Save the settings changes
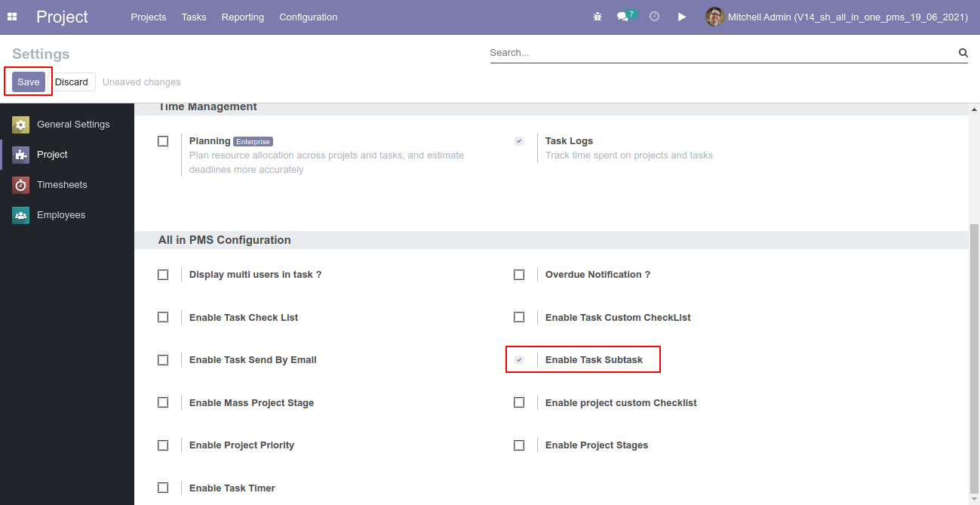This screenshot has height=505, width=980. click(29, 82)
